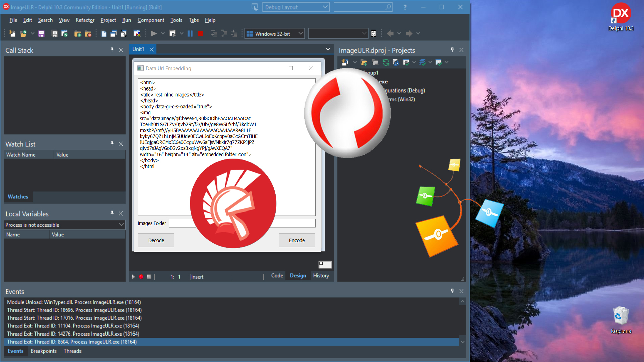The height and width of the screenshot is (362, 644).
Task: Click the Decode button in dialog
Action: [156, 240]
